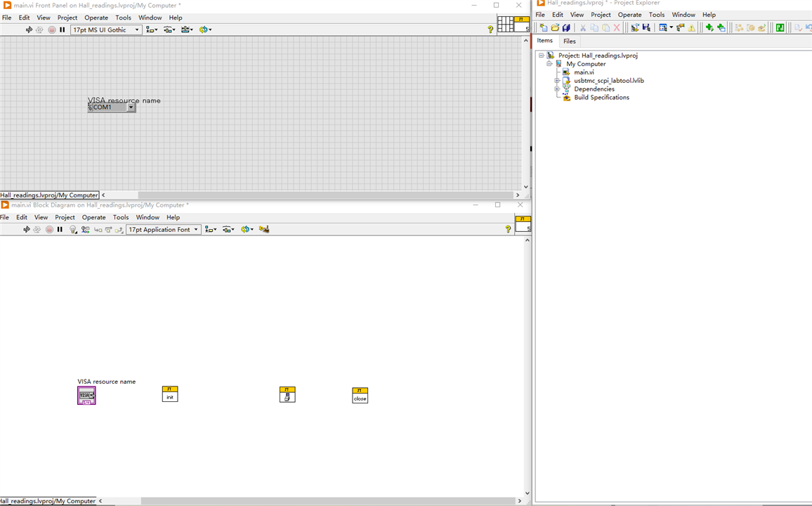Viewport: 812px width, 506px height.
Task: Click the first green plus icon in the Project Explorer toolbar
Action: 709,28
